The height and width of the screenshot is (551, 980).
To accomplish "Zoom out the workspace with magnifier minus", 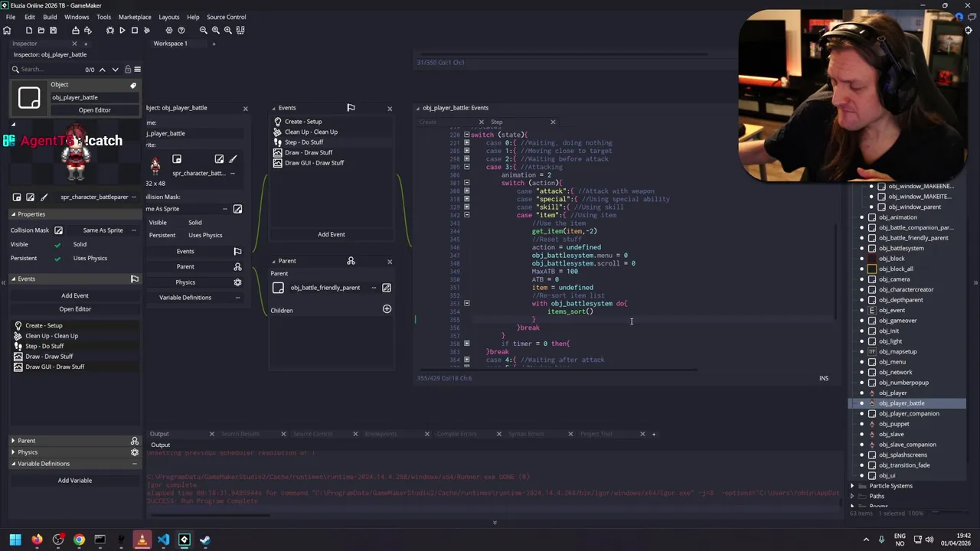I will (204, 30).
